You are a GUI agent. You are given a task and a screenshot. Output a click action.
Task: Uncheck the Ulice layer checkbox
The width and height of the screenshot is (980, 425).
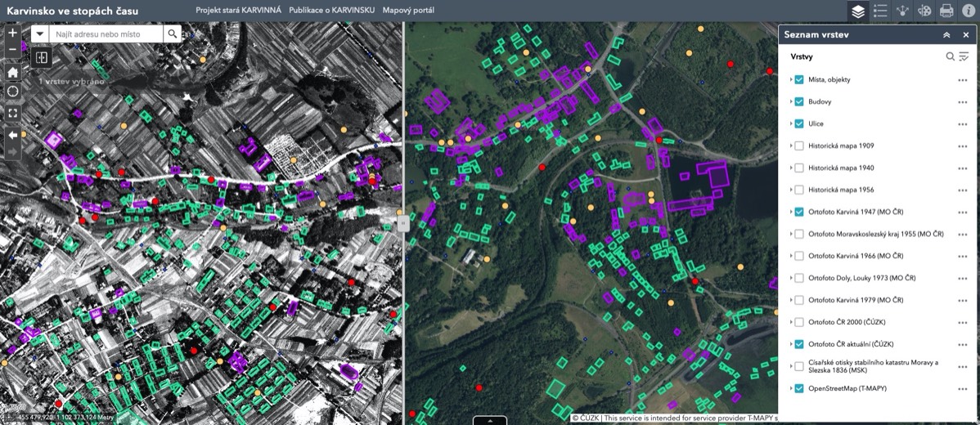click(x=798, y=124)
